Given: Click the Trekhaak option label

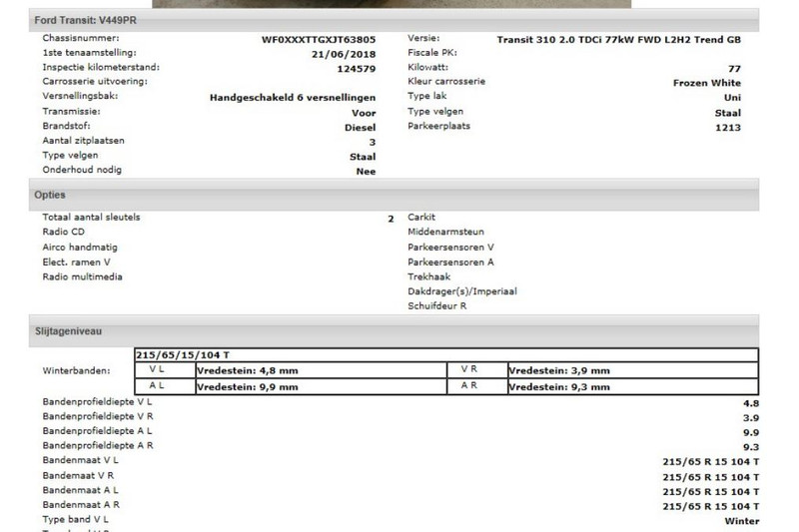Looking at the screenshot, I should pyautogui.click(x=430, y=276).
